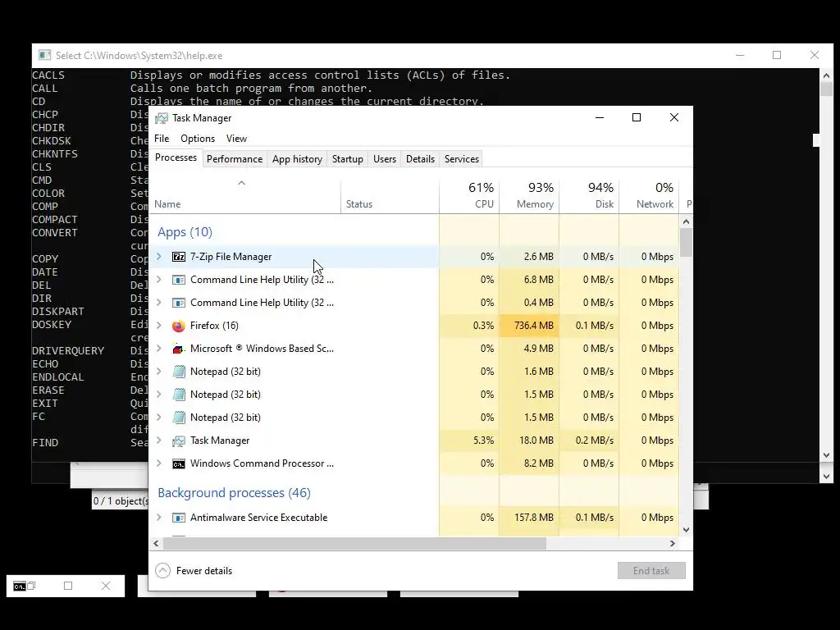Click the help.exe console scroll down arrow
The height and width of the screenshot is (630, 840).
click(x=826, y=454)
